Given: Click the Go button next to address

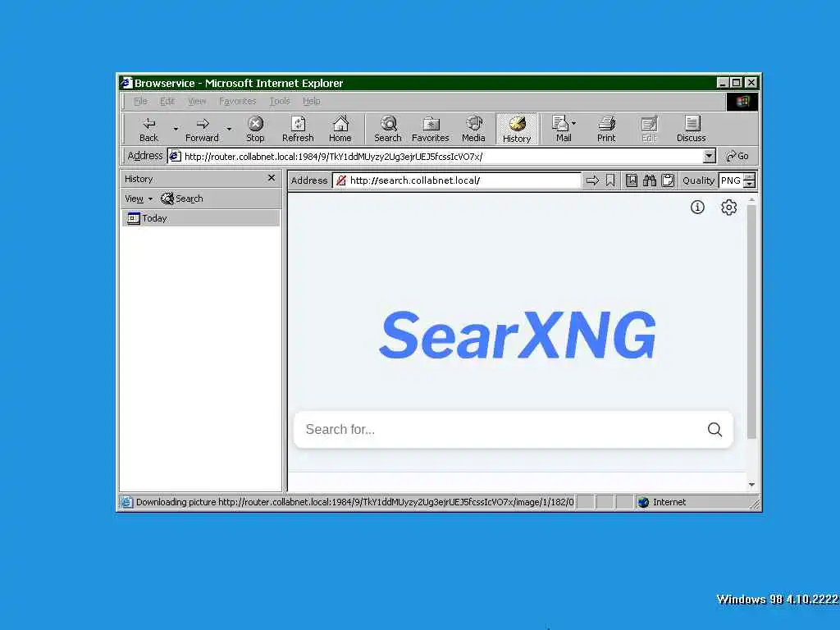Looking at the screenshot, I should point(737,156).
